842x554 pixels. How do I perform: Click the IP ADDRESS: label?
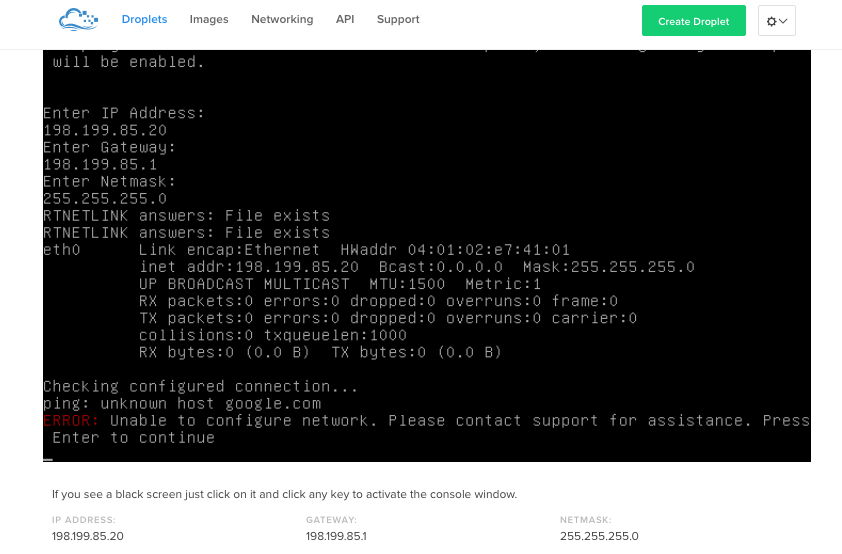click(84, 520)
